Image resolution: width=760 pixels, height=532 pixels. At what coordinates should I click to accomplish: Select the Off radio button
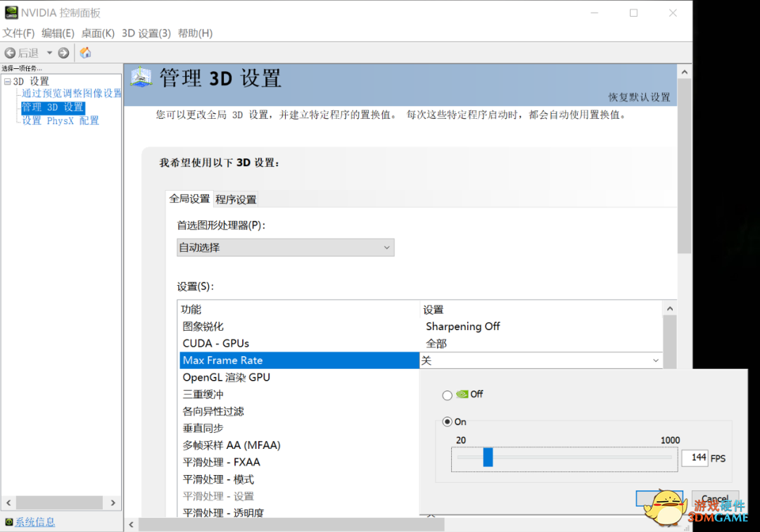click(448, 395)
